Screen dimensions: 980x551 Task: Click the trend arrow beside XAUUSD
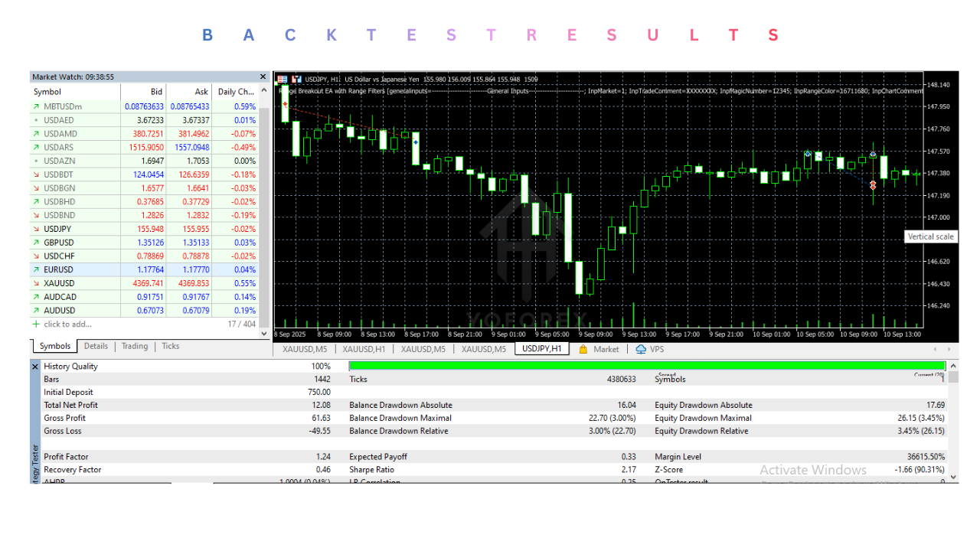pos(35,282)
